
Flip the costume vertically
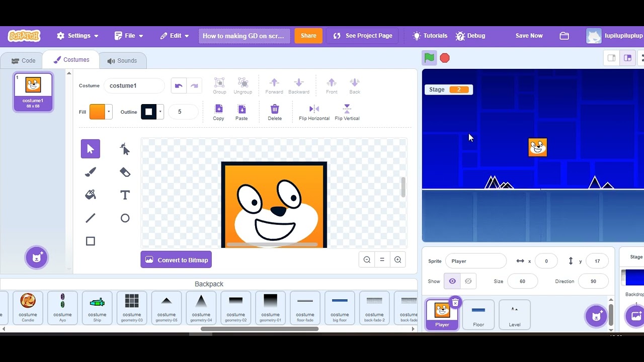347,112
